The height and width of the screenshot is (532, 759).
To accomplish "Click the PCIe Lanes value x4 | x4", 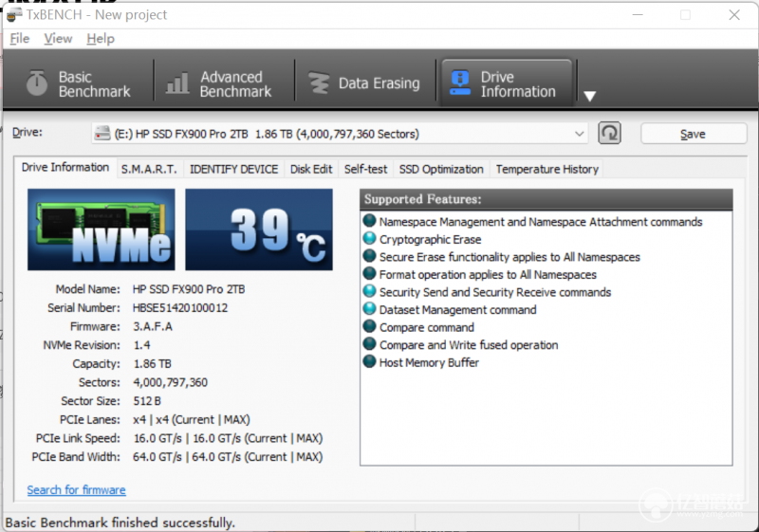I will click(192, 420).
